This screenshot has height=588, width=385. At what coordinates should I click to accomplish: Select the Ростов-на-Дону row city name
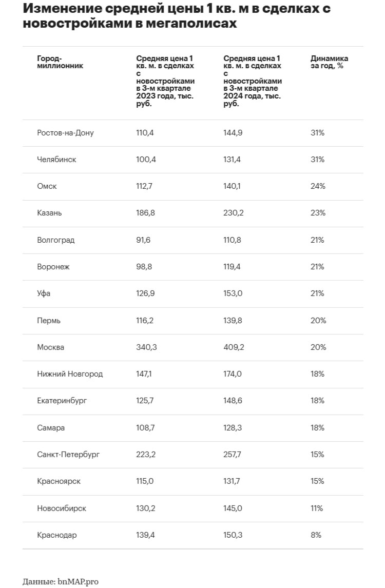click(65, 133)
